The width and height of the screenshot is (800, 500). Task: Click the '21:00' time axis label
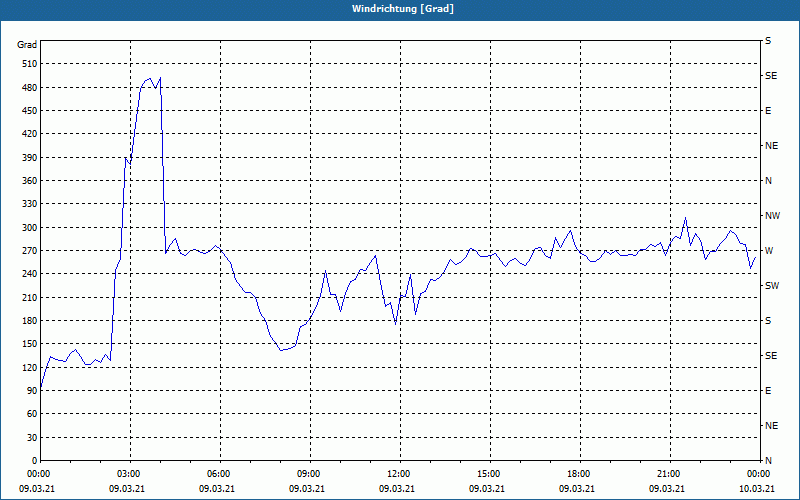668,473
